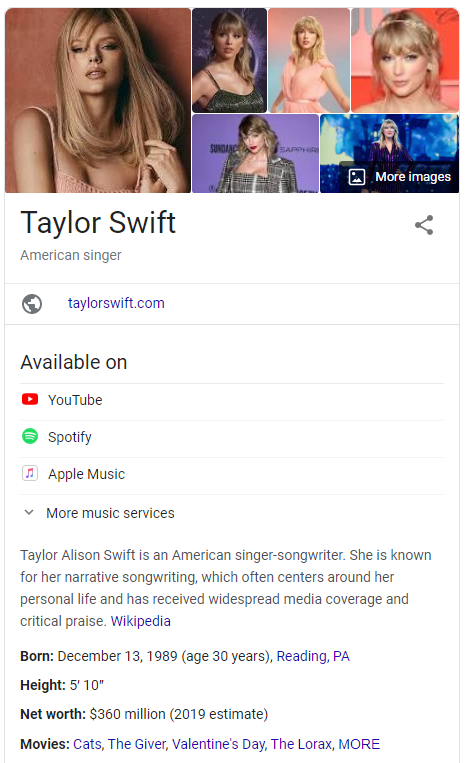Viewport: 468px width, 763px height.
Task: Open the pink dress photo thumbnail
Action: point(309,60)
